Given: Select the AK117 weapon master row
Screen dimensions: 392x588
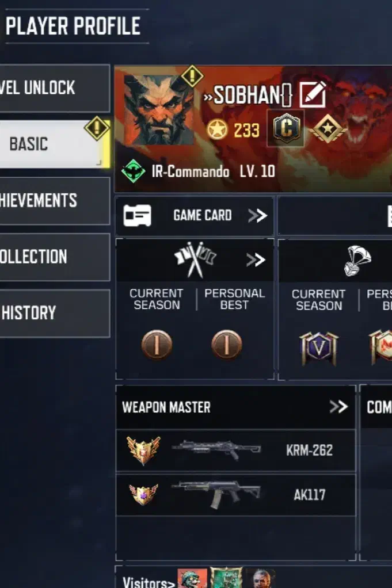Looking at the screenshot, I should 235,495.
